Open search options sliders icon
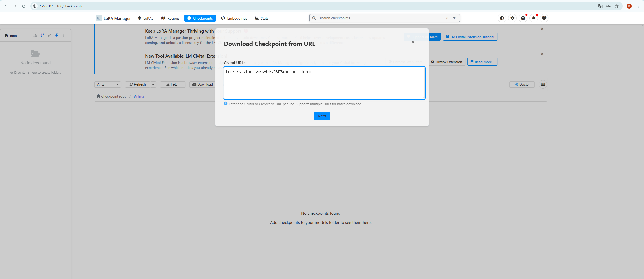This screenshot has height=279, width=644. [x=447, y=18]
